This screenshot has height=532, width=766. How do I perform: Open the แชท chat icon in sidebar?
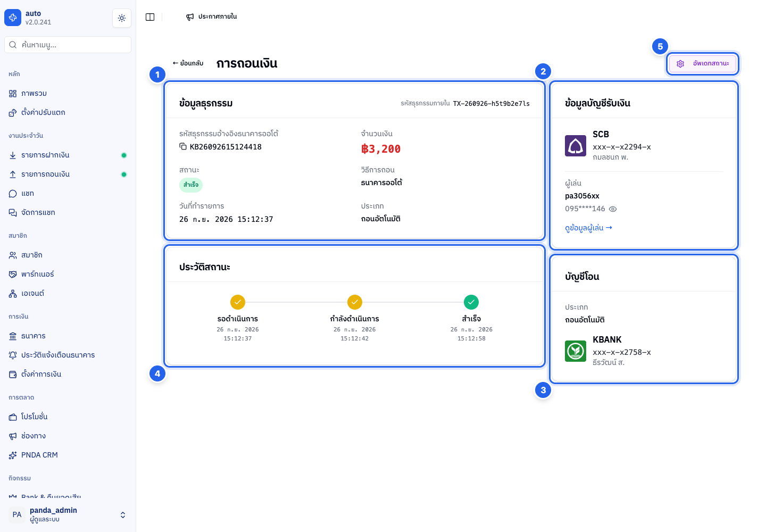(13, 194)
